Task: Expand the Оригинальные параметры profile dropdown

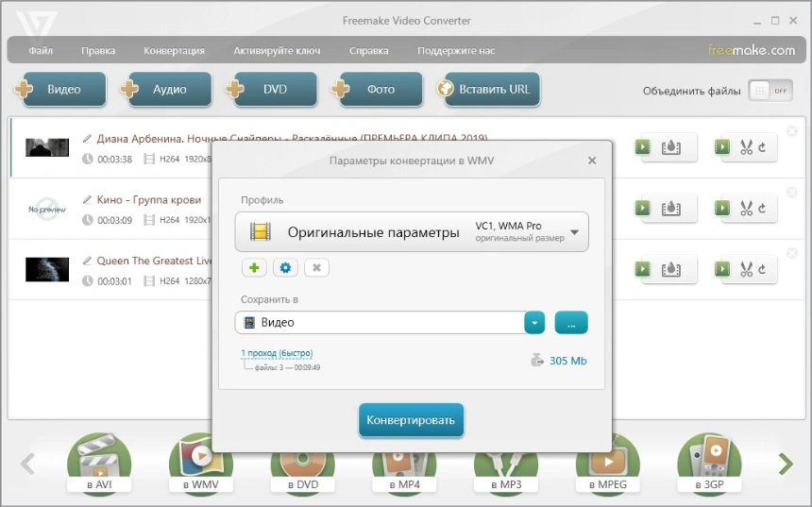Action: 412,232
